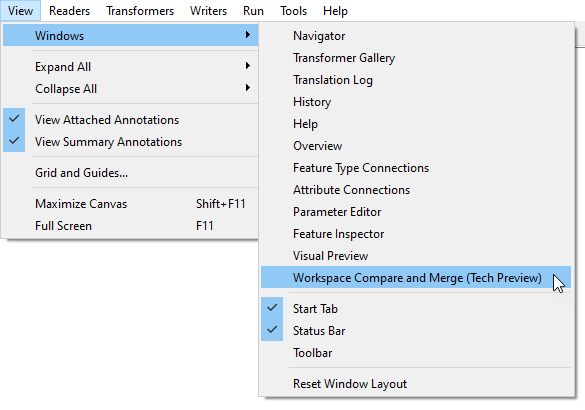Open Workspace Compare and Merge (Tech Preview)
This screenshot has height=410, width=585.
416,277
